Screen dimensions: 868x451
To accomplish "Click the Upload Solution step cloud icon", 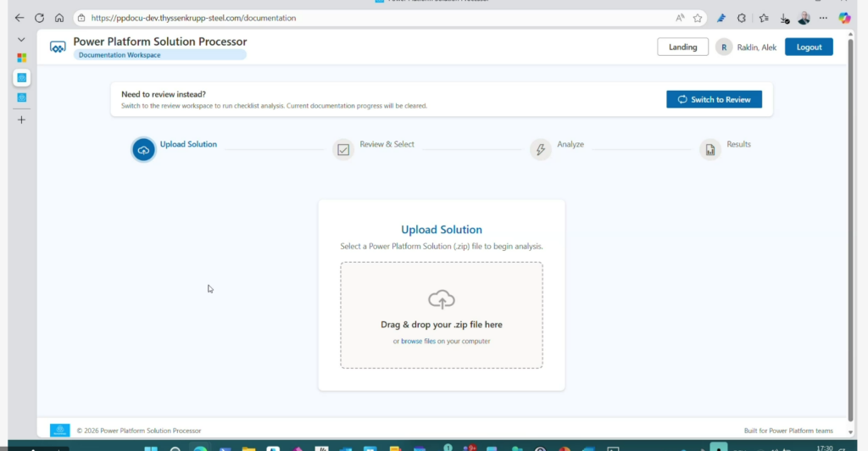I will (143, 150).
